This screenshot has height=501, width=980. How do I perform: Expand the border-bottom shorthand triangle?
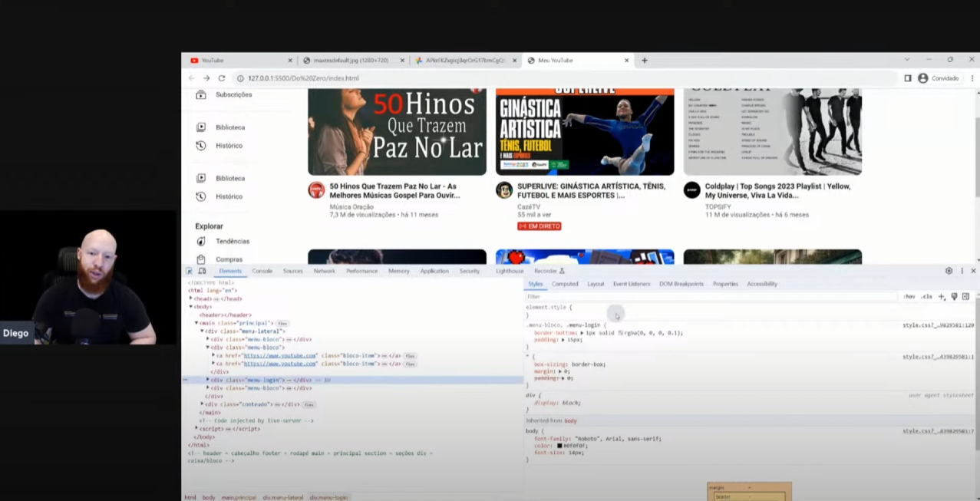[x=582, y=333]
